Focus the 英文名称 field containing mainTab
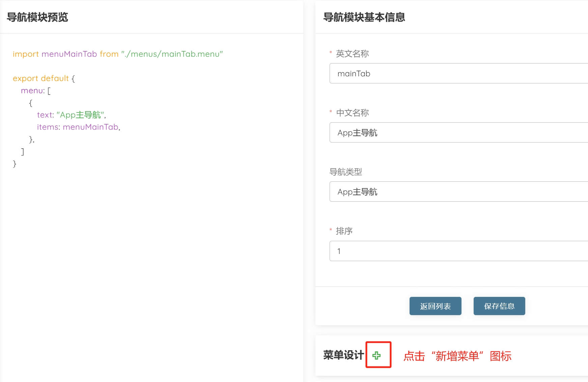588x382 pixels. tap(459, 73)
